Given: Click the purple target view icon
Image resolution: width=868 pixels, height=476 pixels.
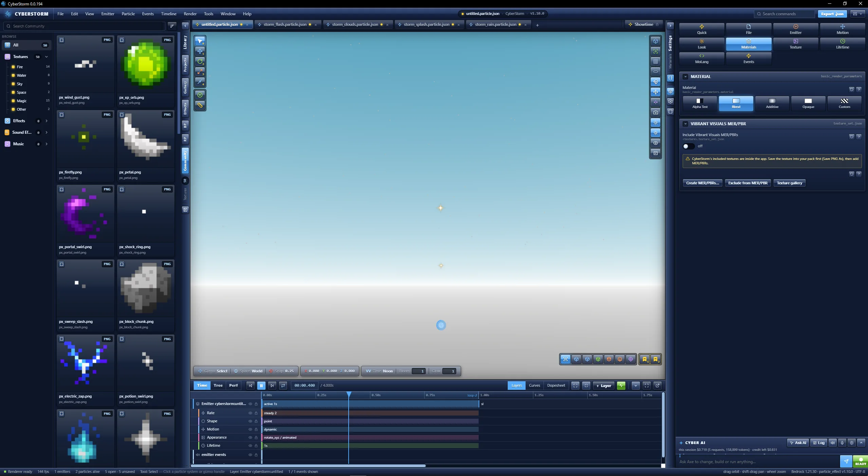Looking at the screenshot, I should 631,359.
